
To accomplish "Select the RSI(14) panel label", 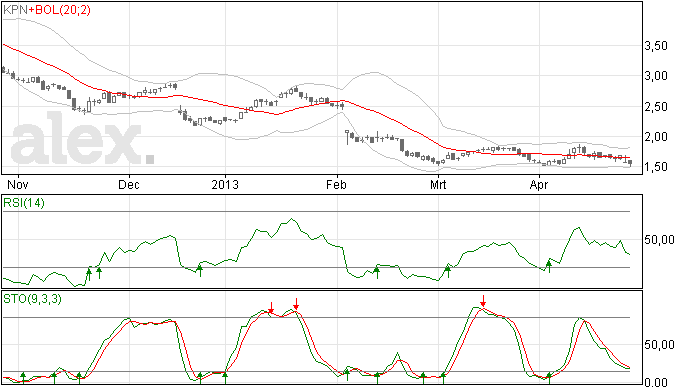I will (x=24, y=203).
